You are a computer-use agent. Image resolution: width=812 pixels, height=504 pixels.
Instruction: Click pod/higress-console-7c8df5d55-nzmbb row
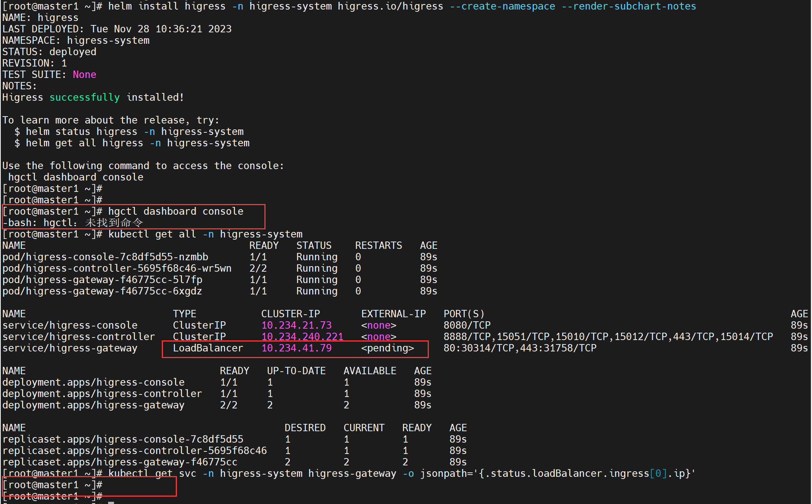pyautogui.click(x=105, y=257)
